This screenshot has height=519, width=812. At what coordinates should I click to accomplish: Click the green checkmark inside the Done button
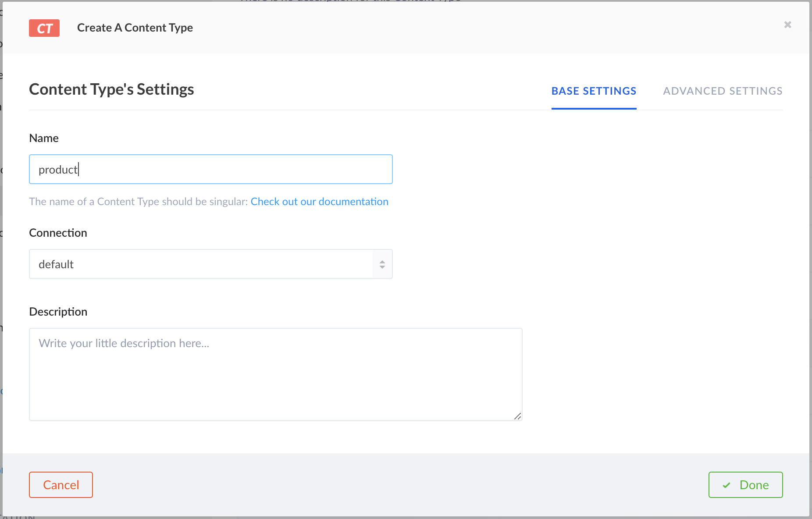pos(726,485)
